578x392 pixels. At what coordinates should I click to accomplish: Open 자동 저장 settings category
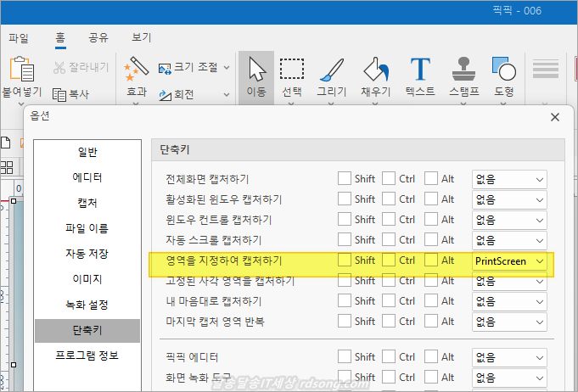point(87,254)
